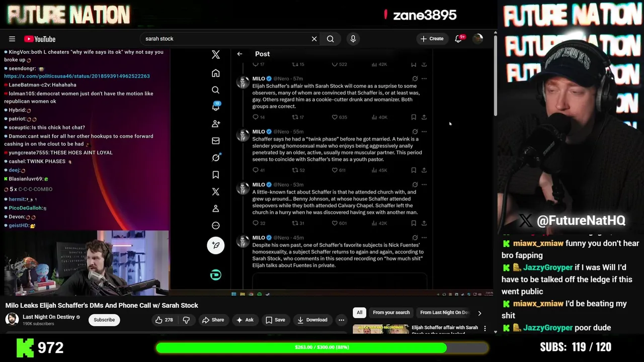The image size is (644, 362).
Task: Go to X Home icon
Action: click(216, 73)
